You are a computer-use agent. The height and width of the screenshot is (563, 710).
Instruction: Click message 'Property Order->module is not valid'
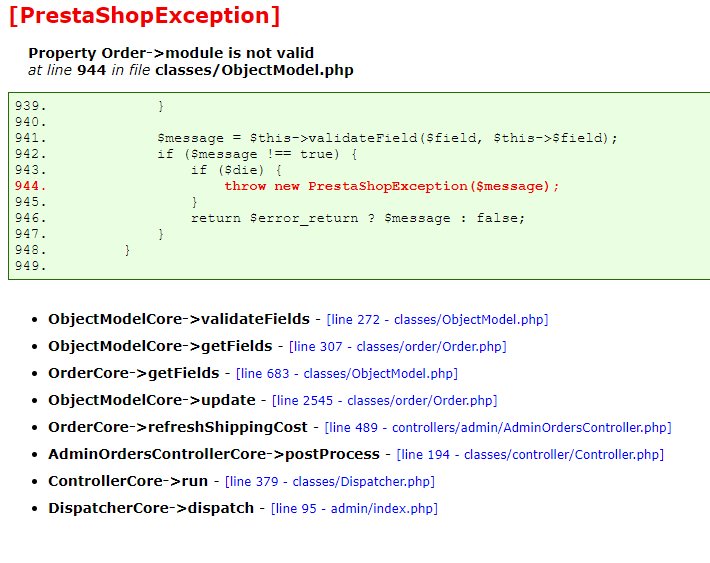(171, 53)
